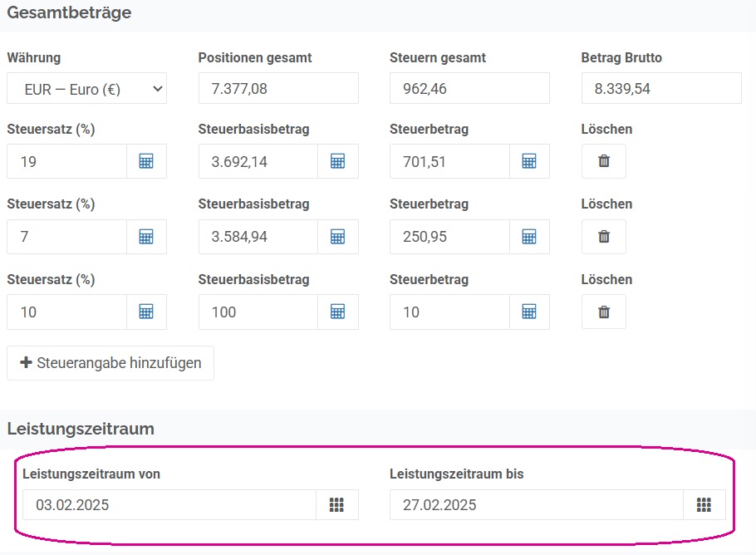
Task: Click calculator icon beside Steuerbasisbetrag 3.692,14
Action: click(337, 161)
